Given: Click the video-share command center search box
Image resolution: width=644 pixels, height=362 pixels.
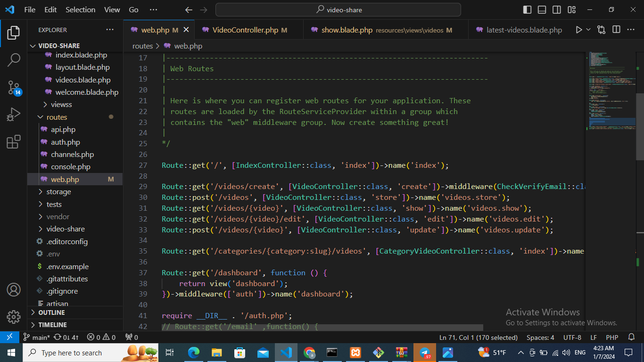Looking at the screenshot, I should pyautogui.click(x=338, y=9).
